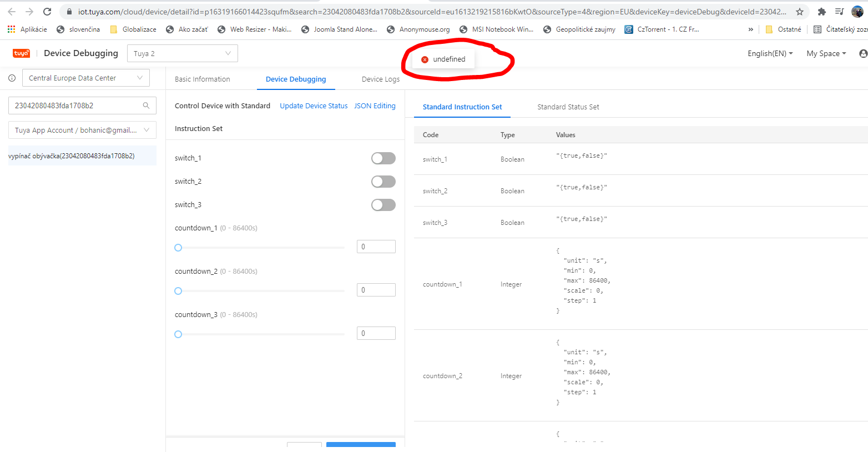Image resolution: width=868 pixels, height=452 pixels.
Task: Expand the Tuya App Account dropdown
Action: 82,130
